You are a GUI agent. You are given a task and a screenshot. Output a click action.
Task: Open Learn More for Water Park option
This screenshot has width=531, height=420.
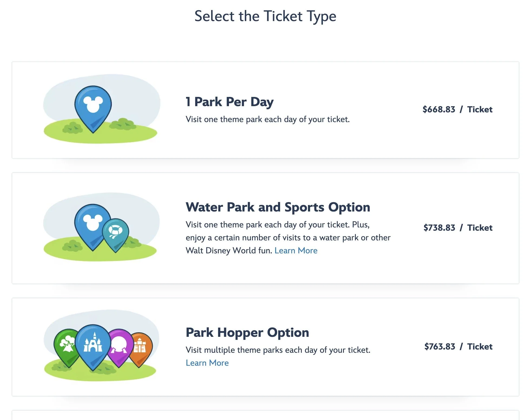pyautogui.click(x=296, y=251)
